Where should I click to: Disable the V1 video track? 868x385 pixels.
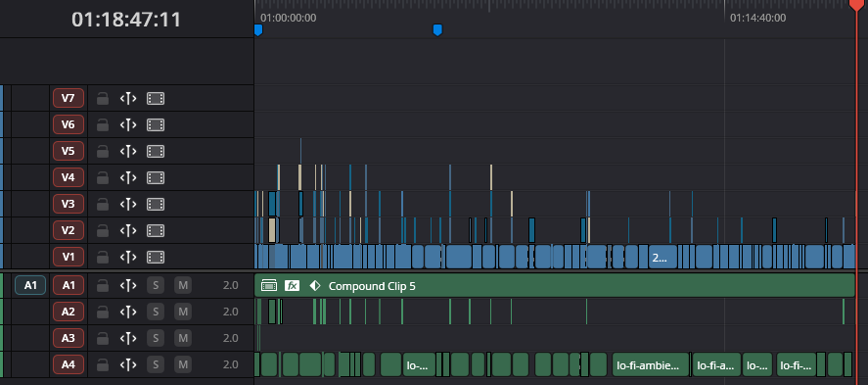pyautogui.click(x=156, y=257)
